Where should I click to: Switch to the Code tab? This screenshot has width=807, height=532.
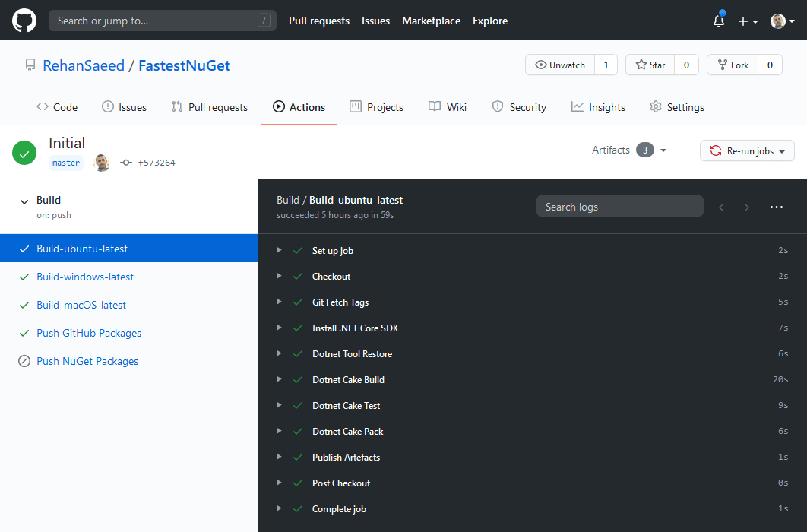57,107
